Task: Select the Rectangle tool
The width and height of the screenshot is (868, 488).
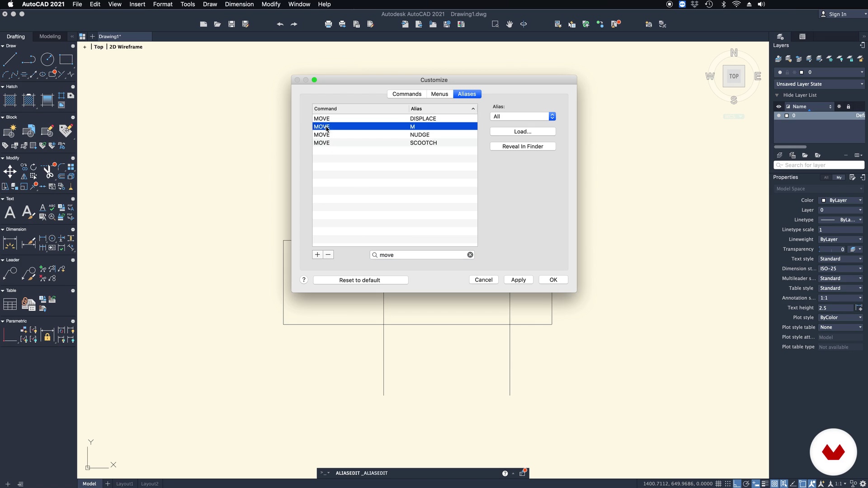Action: 66,59
